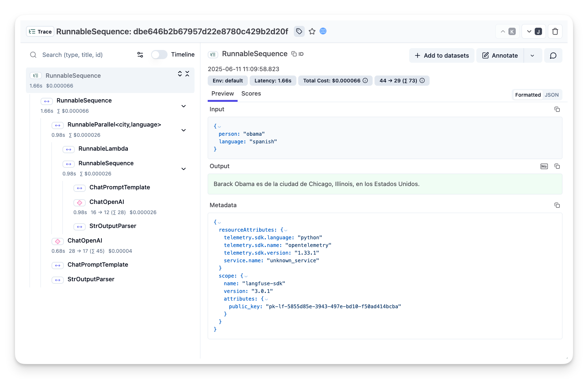The image size is (588, 379).
Task: Star this trace as favorite
Action: (x=312, y=31)
